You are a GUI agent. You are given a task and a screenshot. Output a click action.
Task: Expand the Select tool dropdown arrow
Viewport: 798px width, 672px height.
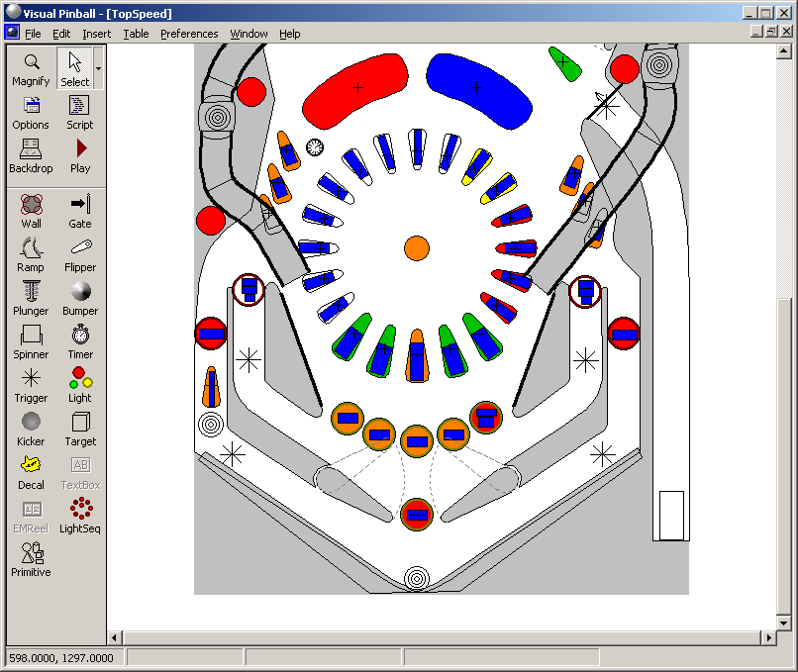pos(98,68)
